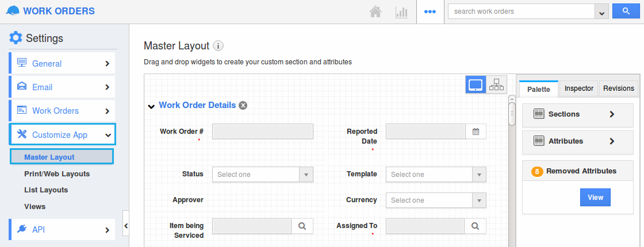
Task: Open the Reported Date calendar picker
Action: click(476, 132)
